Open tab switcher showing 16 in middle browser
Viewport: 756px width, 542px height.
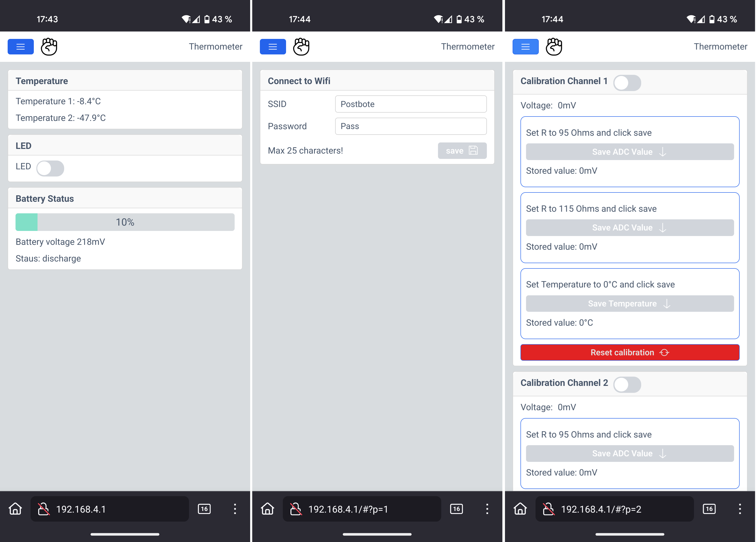pos(456,509)
